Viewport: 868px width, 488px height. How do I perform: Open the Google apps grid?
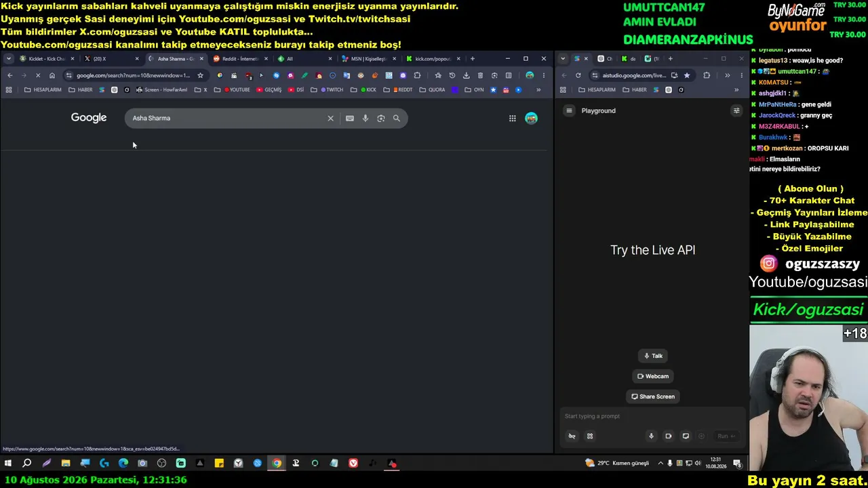coord(512,118)
